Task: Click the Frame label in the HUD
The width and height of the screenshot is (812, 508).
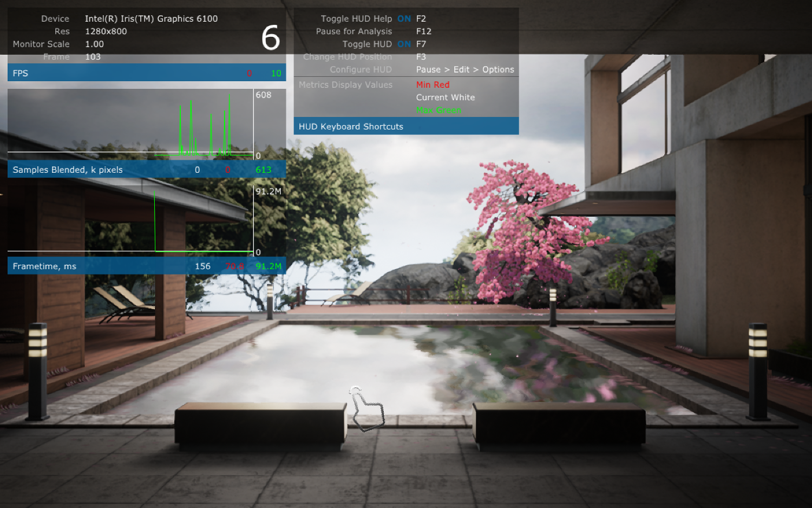Action: click(x=56, y=57)
